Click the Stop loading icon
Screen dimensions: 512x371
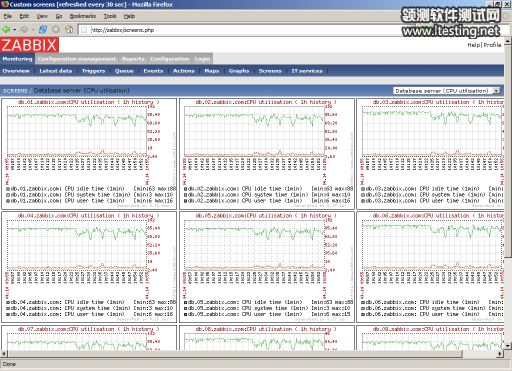tap(56, 30)
